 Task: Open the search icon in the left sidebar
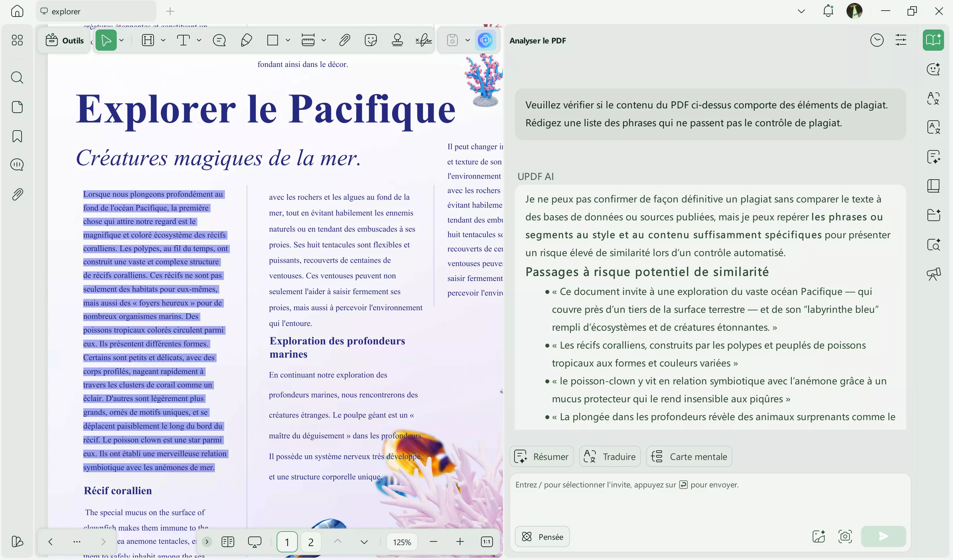pos(17,78)
